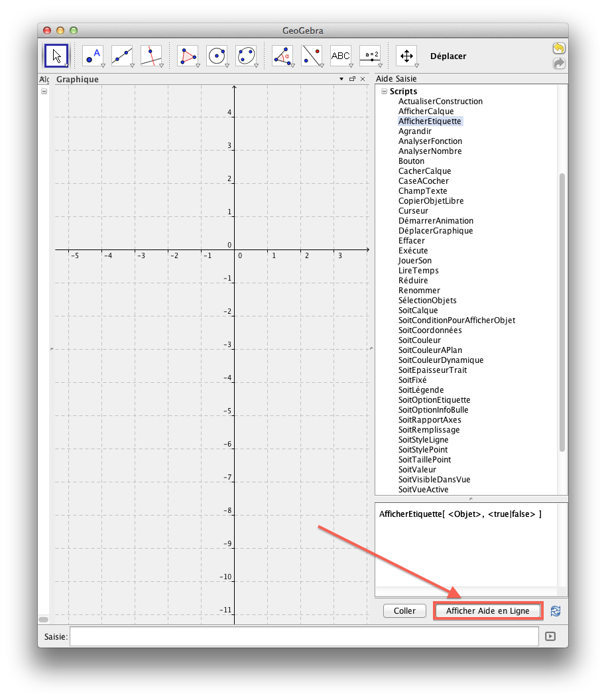Select JouerSon command
The image size is (606, 700).
415,261
